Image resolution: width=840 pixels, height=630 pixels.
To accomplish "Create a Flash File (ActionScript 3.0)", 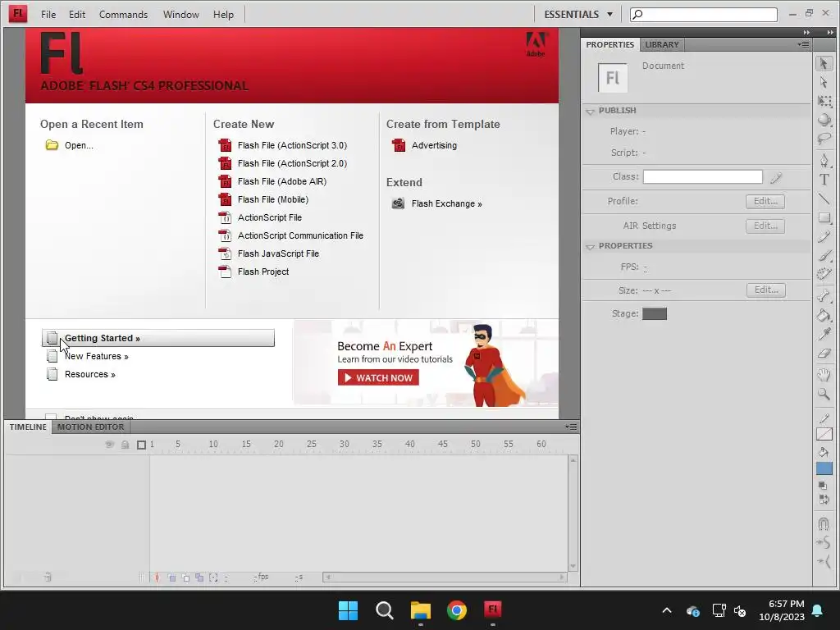I will pyautogui.click(x=283, y=145).
